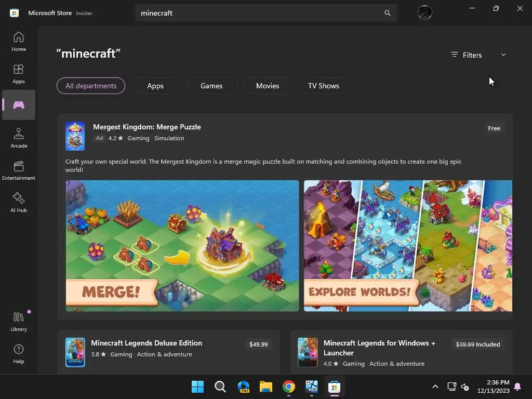Open Minecraft Legends Deluxe Edition title
532x399 pixels.
[x=147, y=343]
